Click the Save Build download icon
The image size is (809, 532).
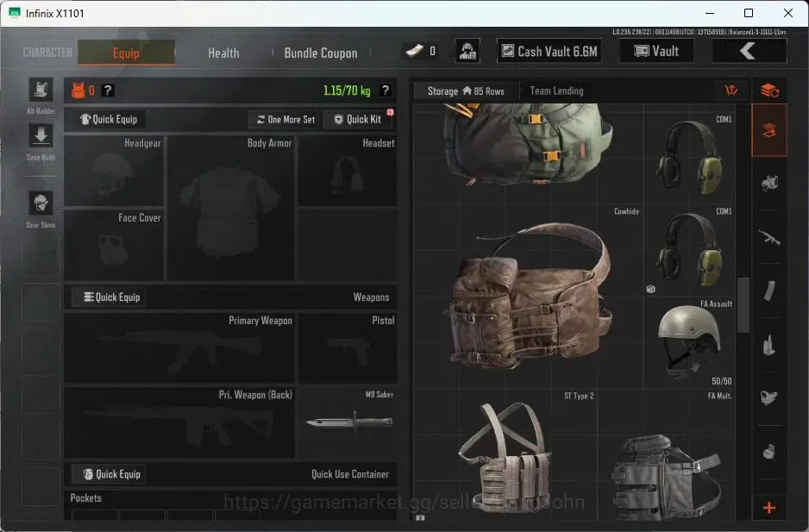[x=41, y=136]
